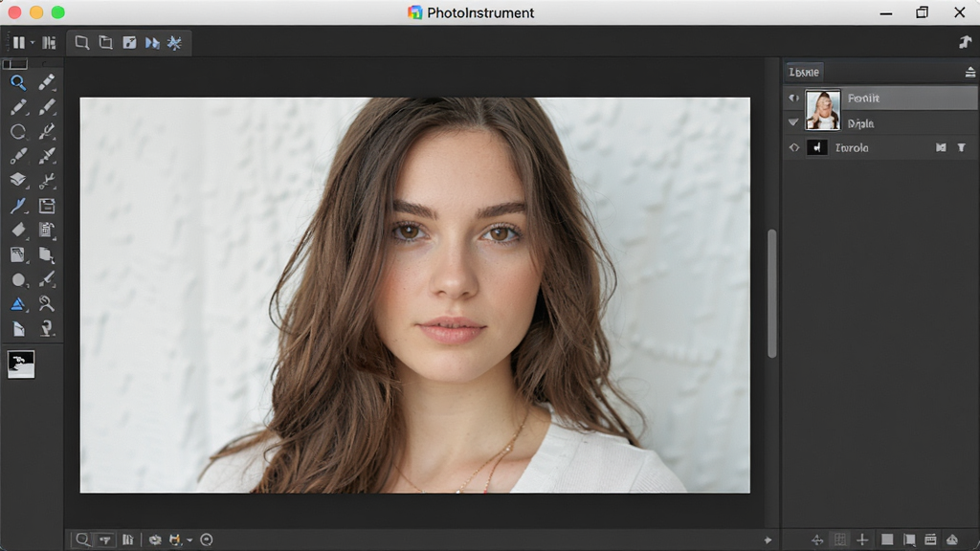Click the plus icon below the layers panel
Image resolution: width=980 pixels, height=551 pixels.
click(x=862, y=540)
